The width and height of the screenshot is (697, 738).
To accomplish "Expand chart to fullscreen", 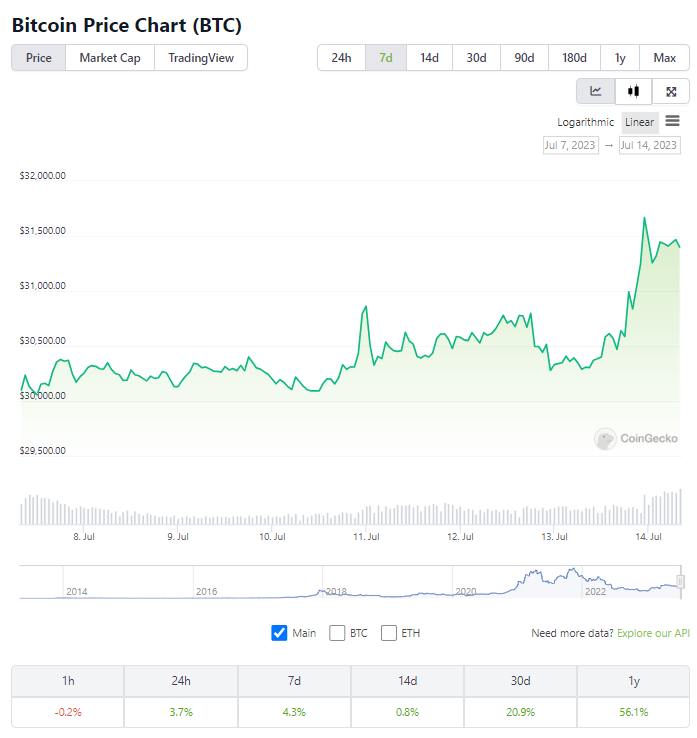I will tap(671, 91).
